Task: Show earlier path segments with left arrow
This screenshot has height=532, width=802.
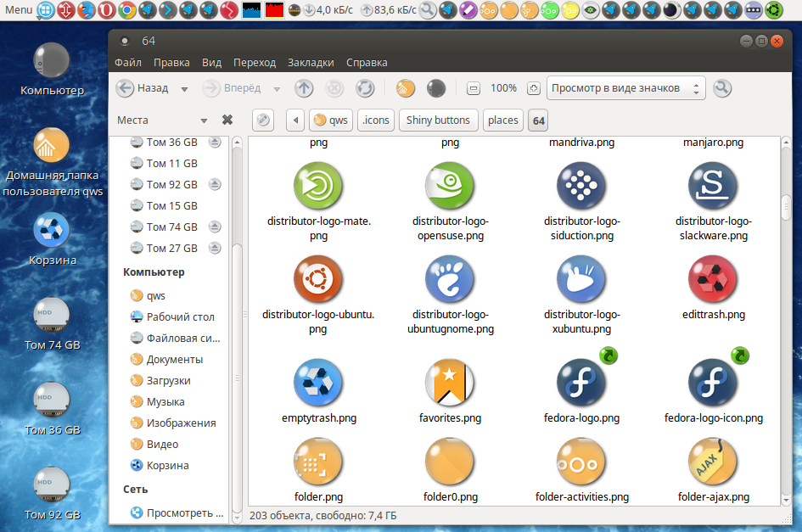Action: pyautogui.click(x=295, y=120)
